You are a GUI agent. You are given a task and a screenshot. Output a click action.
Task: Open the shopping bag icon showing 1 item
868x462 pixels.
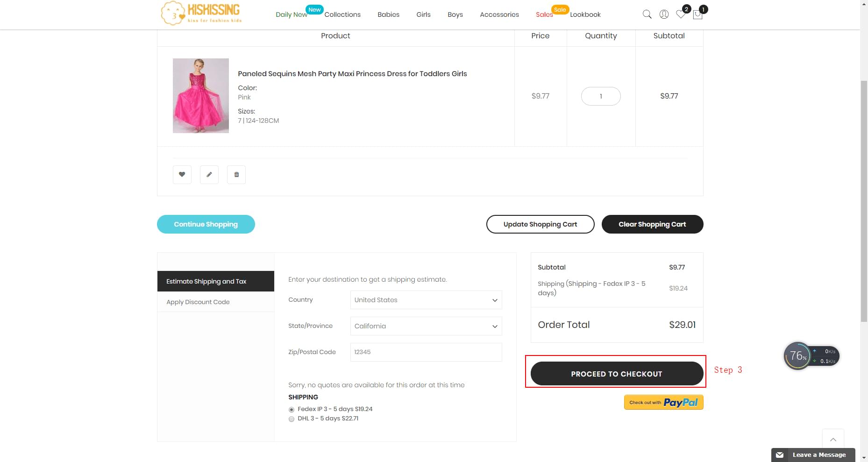click(697, 14)
